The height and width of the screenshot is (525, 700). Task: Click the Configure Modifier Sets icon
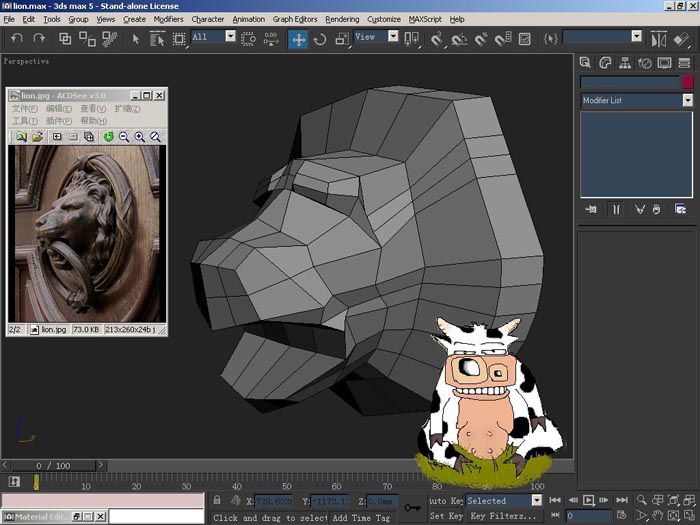(680, 209)
